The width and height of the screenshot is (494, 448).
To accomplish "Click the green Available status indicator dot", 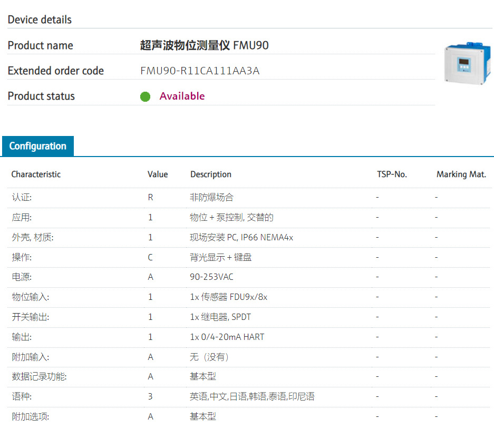I will 146,96.
